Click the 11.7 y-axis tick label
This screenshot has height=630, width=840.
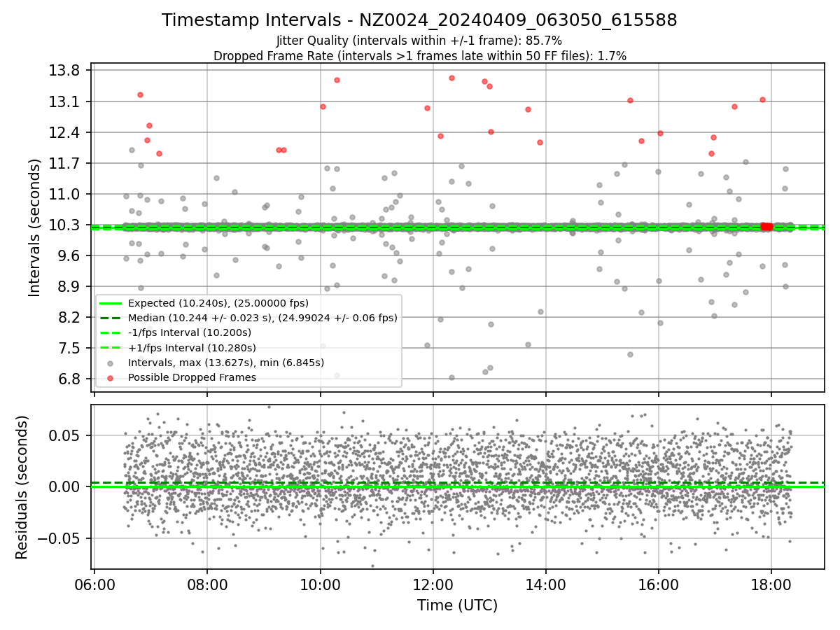pos(66,164)
